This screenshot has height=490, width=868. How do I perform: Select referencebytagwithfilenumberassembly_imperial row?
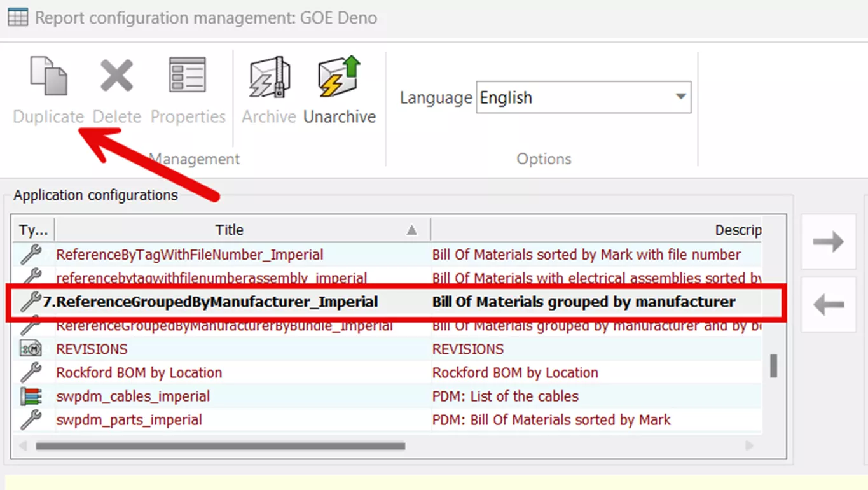(387, 278)
